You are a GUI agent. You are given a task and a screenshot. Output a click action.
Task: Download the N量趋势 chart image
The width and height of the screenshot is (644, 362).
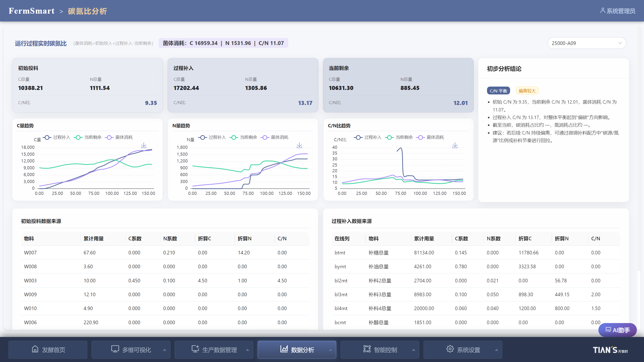pos(299,145)
